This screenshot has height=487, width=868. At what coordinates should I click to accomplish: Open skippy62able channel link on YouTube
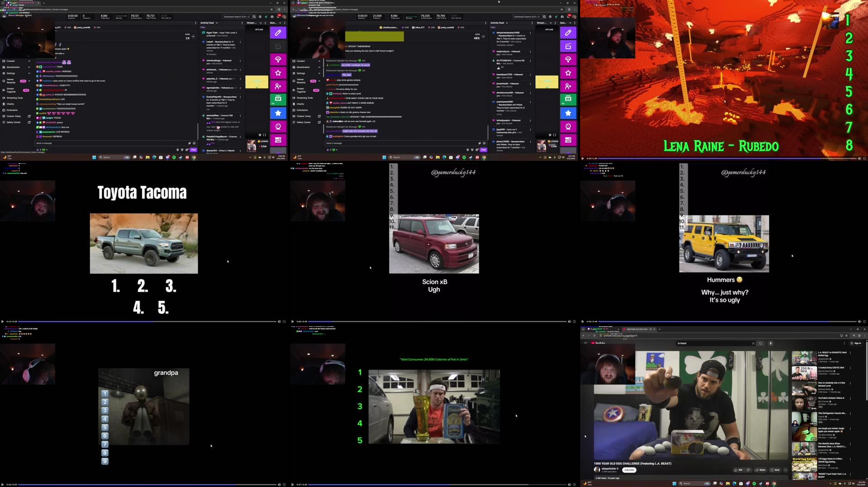coord(609,468)
